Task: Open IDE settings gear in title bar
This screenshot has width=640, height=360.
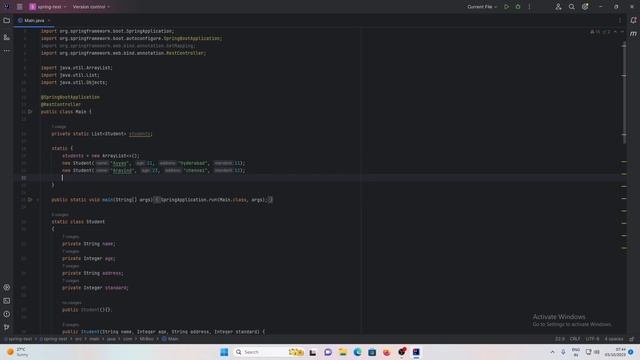Action: (x=585, y=7)
